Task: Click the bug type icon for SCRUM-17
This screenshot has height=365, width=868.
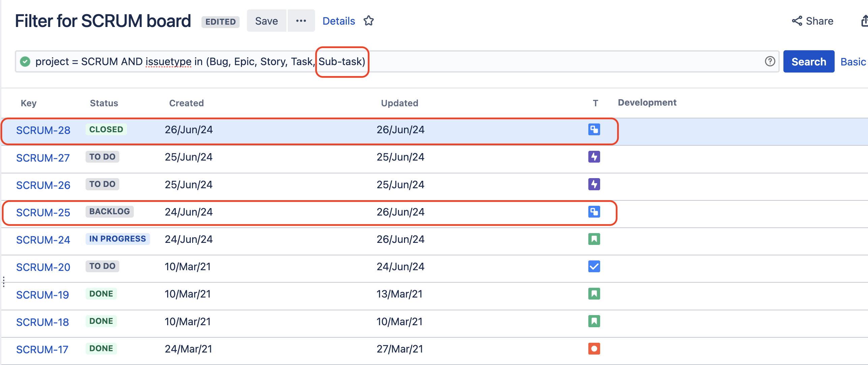Action: 594,348
